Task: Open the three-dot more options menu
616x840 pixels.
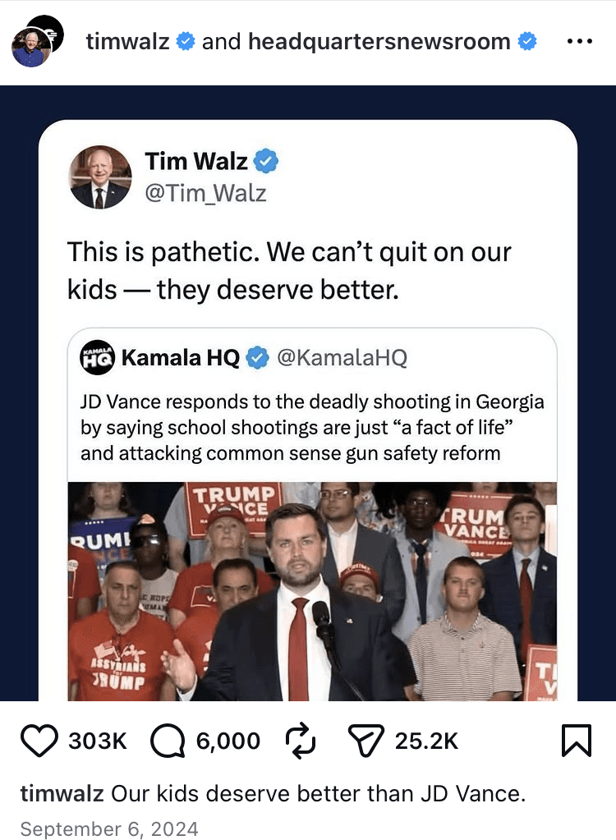Action: 580,41
